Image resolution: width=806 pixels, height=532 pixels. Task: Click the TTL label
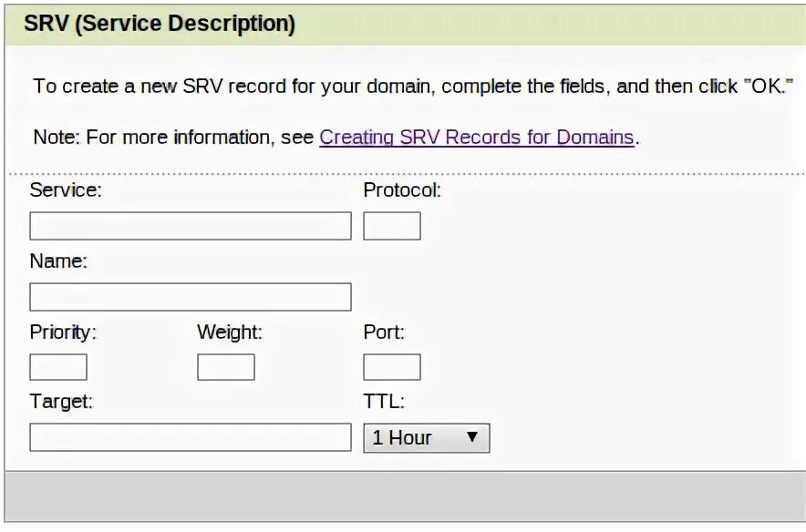coord(383,401)
